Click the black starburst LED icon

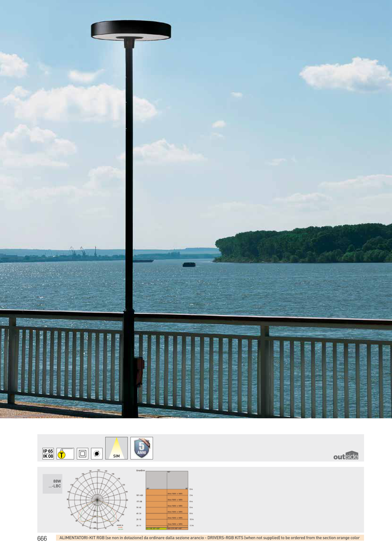point(97,453)
